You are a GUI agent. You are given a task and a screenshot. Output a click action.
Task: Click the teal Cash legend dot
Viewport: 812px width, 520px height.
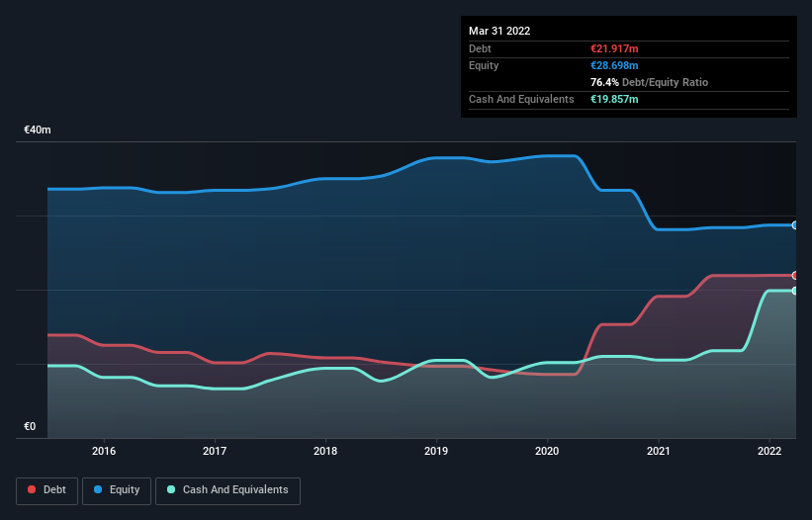pyautogui.click(x=171, y=489)
